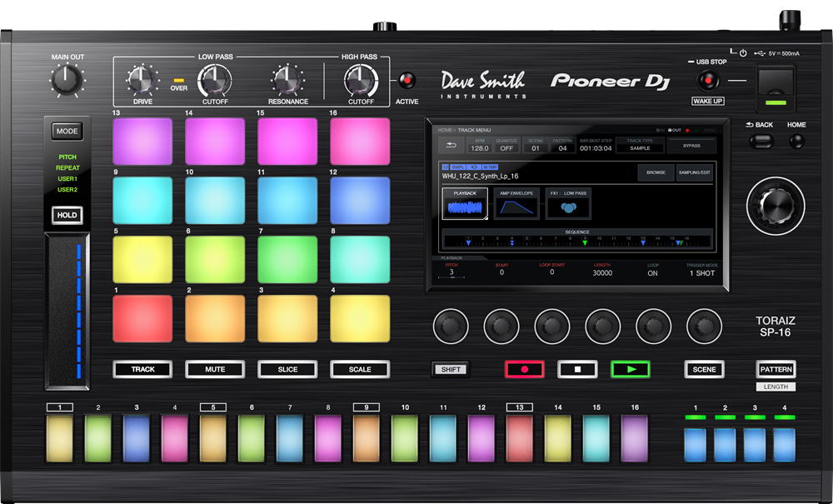Grab the MAIN OUT knob
Image resolution: width=833 pixels, height=504 pixels.
click(x=67, y=80)
